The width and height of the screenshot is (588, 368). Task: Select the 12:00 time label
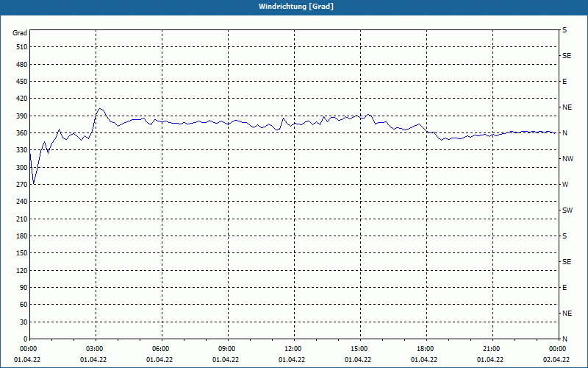(x=292, y=349)
